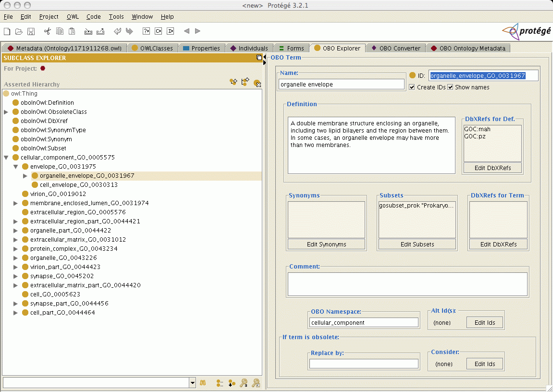
Task: Select oboInOwl:Synonym in the tree
Action: click(46, 139)
